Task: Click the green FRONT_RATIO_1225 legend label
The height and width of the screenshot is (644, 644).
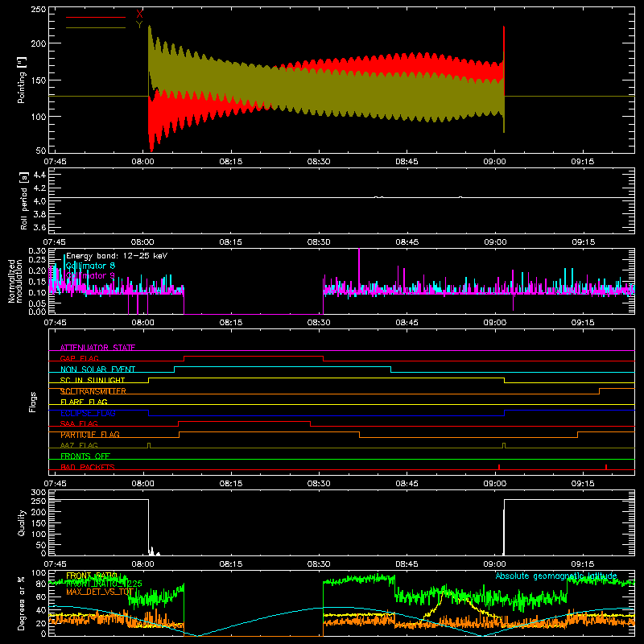Action: tap(104, 584)
